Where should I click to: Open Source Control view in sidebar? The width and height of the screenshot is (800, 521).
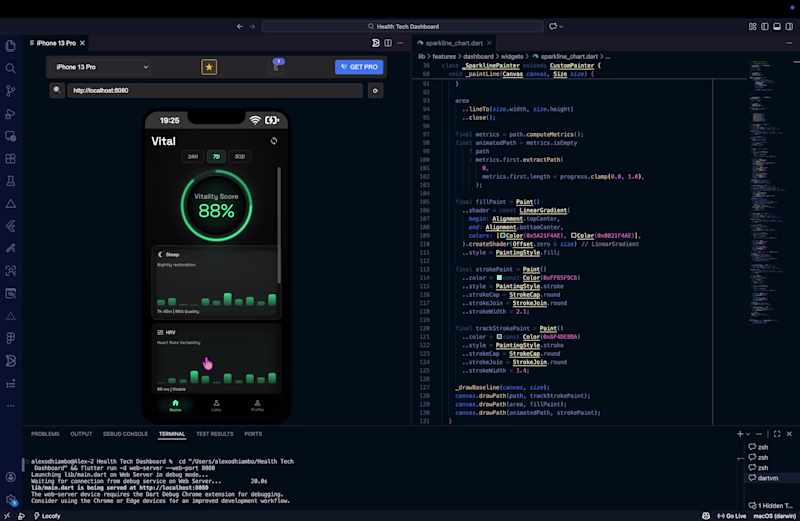click(11, 90)
